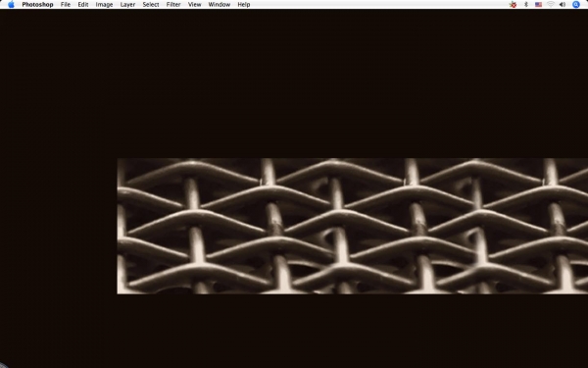Click the woven wire mesh image

(353, 226)
